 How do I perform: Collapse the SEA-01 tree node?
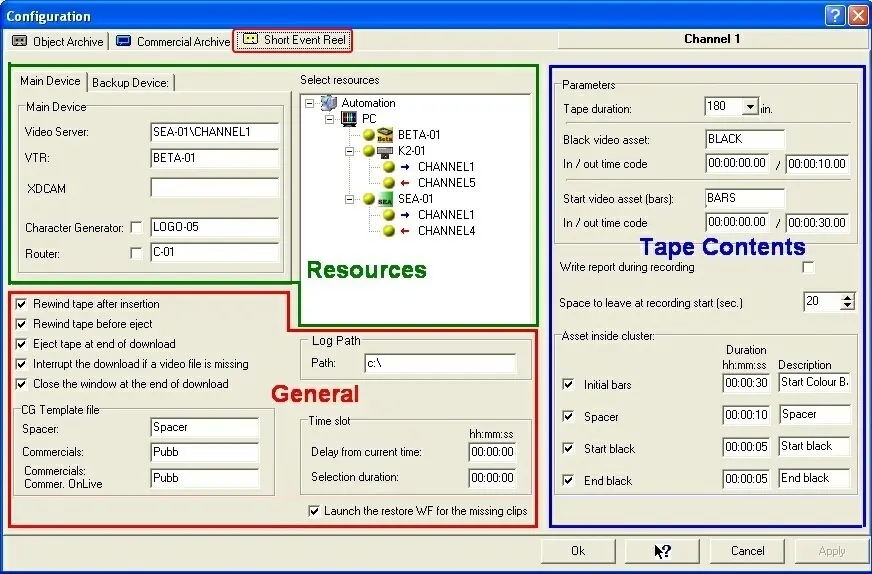click(350, 199)
